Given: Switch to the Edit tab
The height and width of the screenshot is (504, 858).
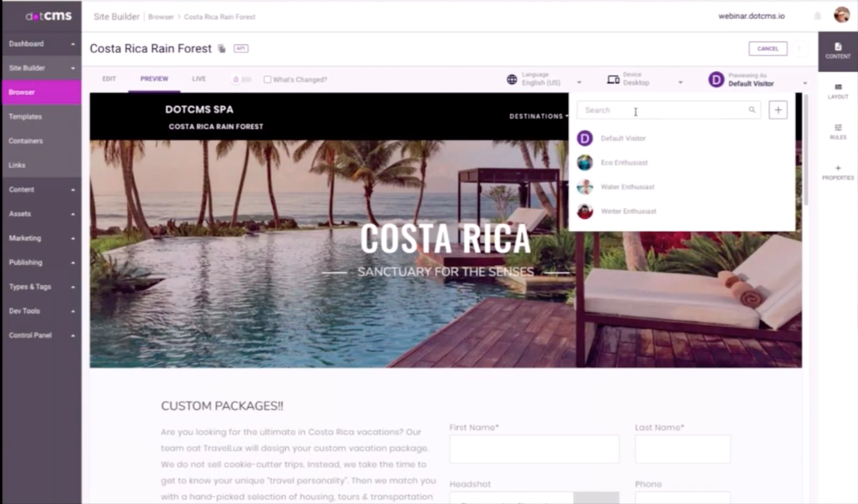Looking at the screenshot, I should 109,79.
